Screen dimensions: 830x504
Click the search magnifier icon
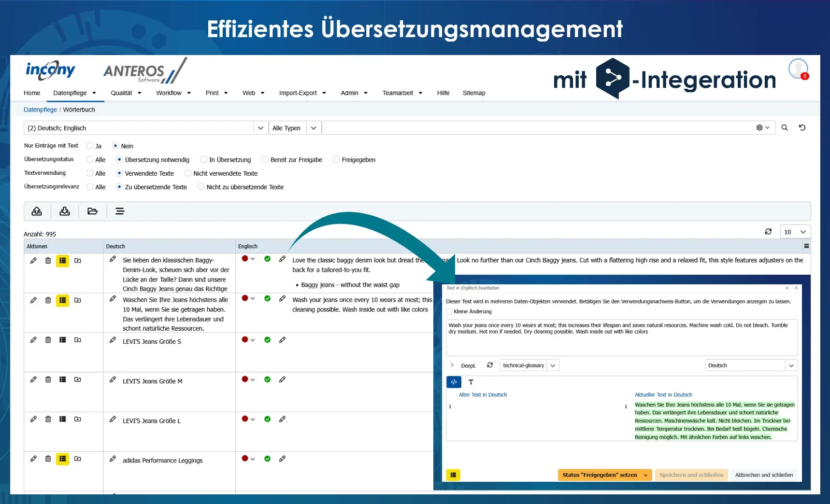coord(785,127)
